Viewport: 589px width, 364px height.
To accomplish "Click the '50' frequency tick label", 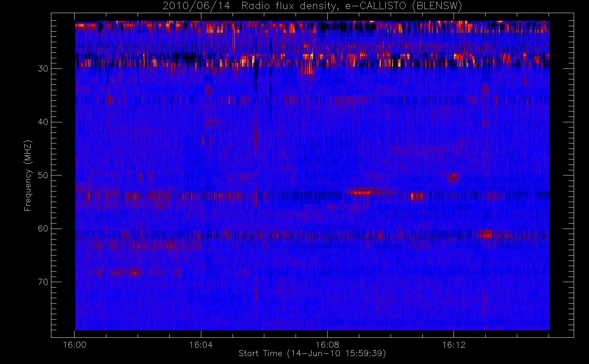I will coord(43,175).
